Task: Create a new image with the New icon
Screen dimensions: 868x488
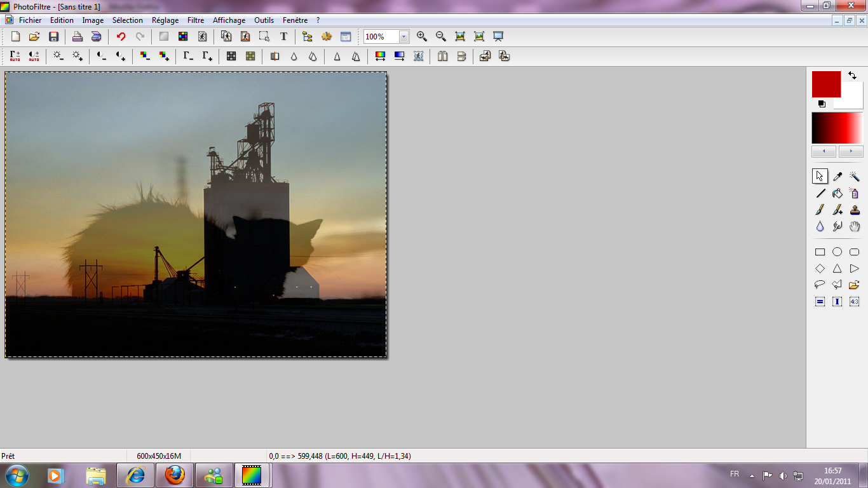Action: pos(16,37)
